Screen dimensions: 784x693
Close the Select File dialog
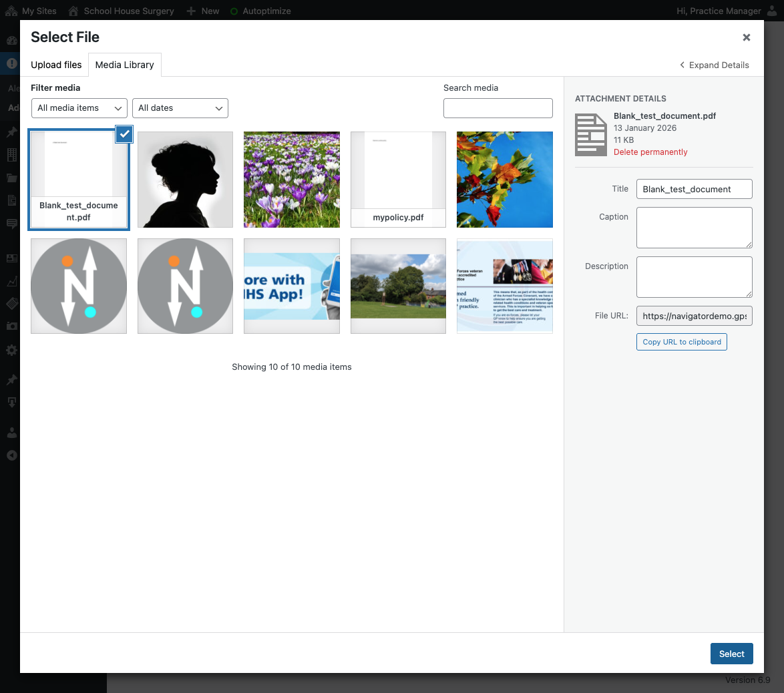point(747,37)
